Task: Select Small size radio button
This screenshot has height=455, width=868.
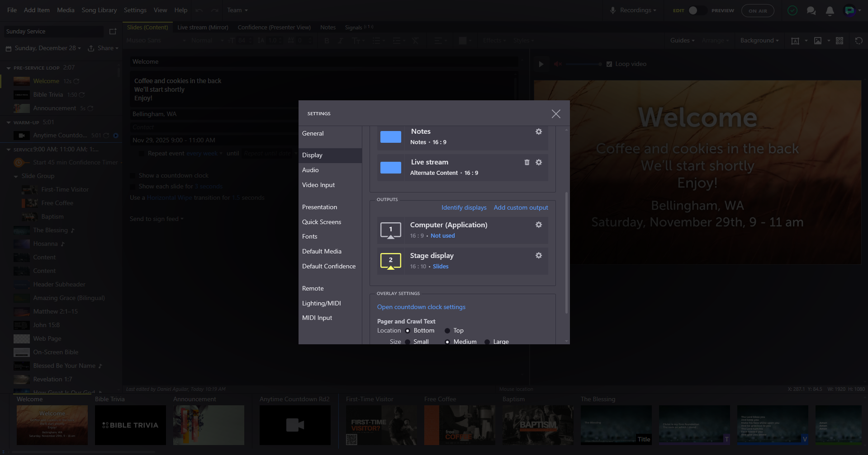Action: point(408,342)
